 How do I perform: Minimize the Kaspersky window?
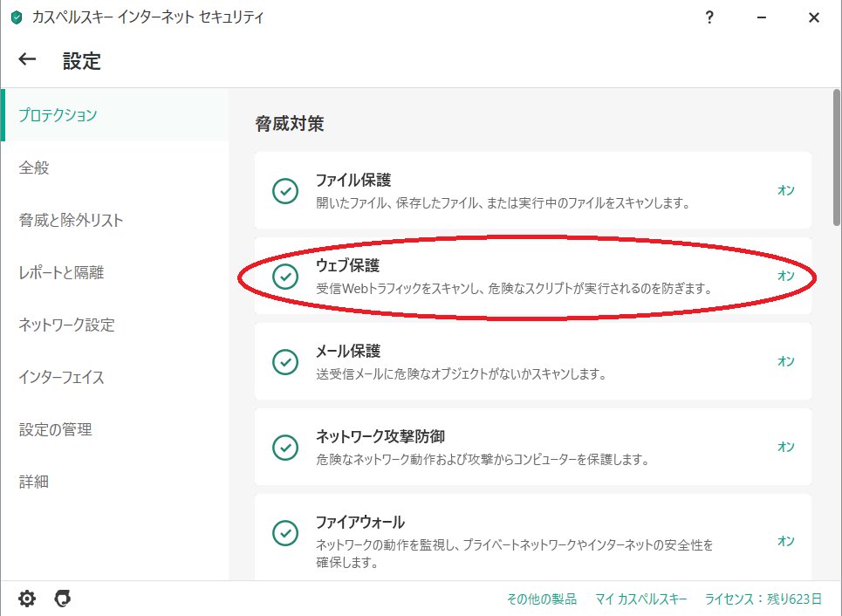761,17
